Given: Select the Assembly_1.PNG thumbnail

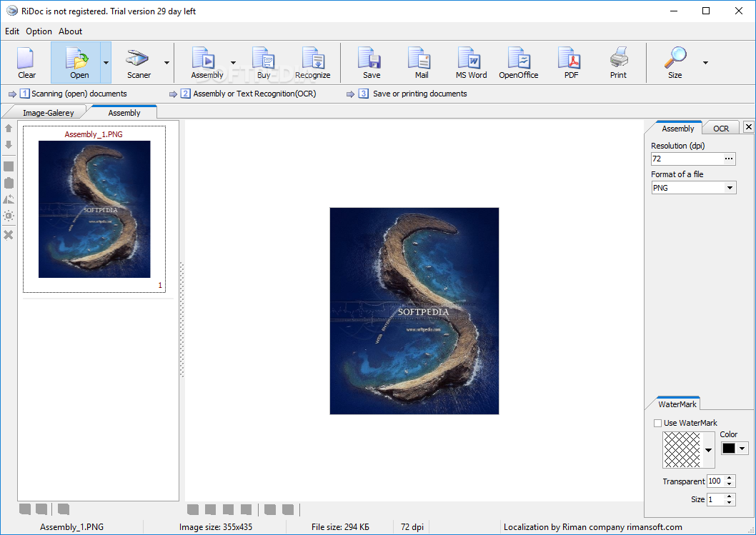Looking at the screenshot, I should pyautogui.click(x=94, y=209).
